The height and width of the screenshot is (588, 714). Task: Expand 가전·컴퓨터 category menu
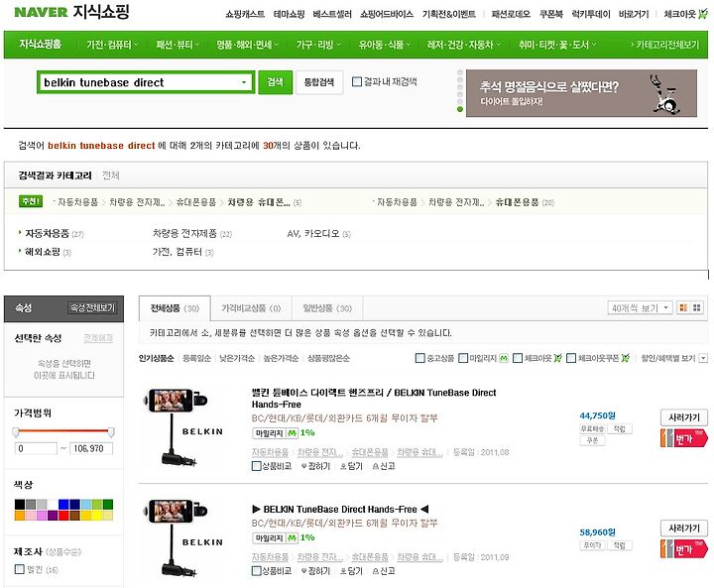(x=112, y=45)
